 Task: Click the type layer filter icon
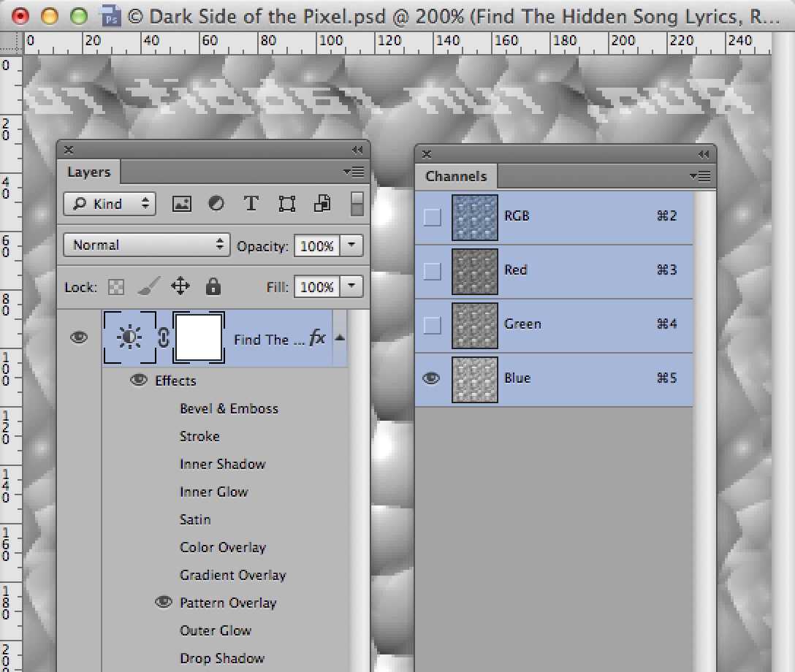click(x=251, y=204)
